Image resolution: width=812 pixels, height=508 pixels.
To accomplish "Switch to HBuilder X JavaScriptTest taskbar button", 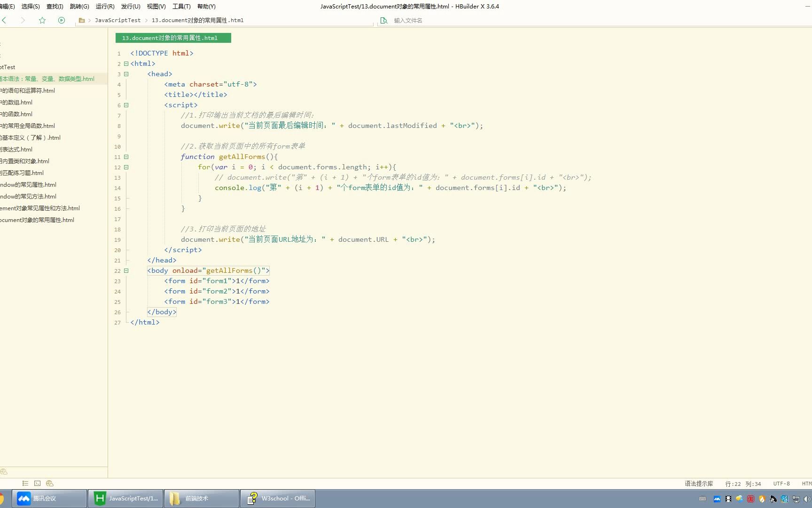I will tap(125, 499).
